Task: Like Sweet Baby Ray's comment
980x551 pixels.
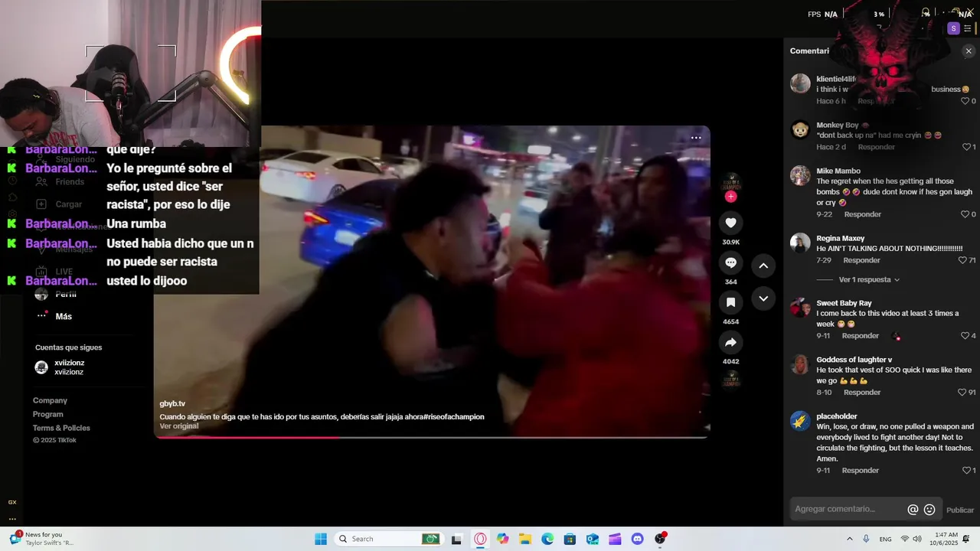Action: [x=965, y=336]
